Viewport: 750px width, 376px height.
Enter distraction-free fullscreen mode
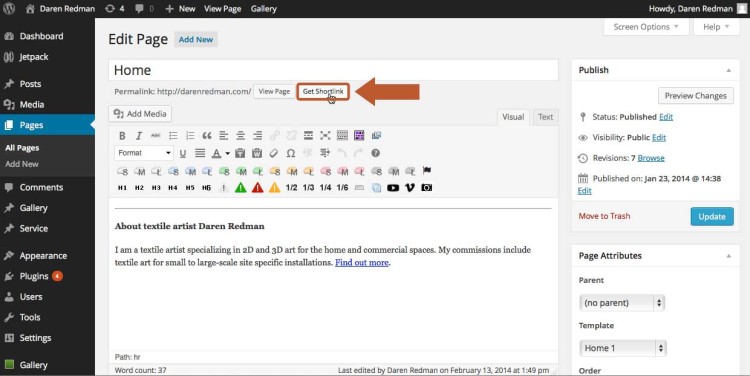pyautogui.click(x=325, y=136)
